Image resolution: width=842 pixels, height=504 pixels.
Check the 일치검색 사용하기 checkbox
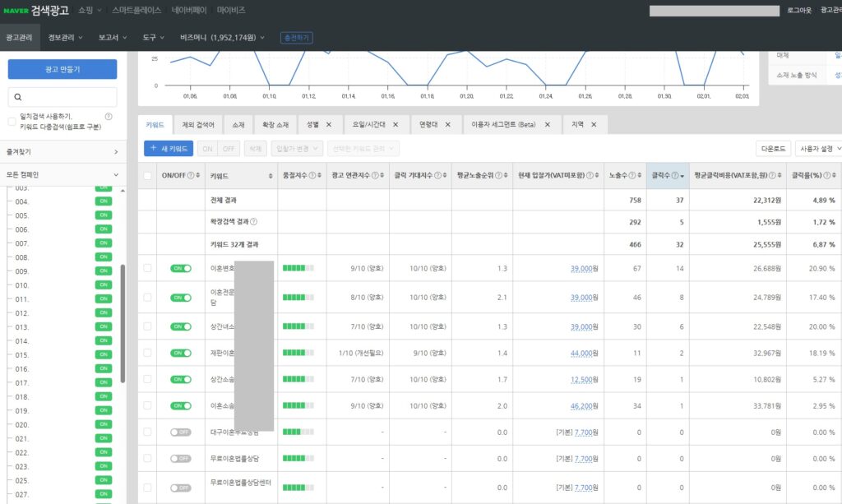[12, 122]
